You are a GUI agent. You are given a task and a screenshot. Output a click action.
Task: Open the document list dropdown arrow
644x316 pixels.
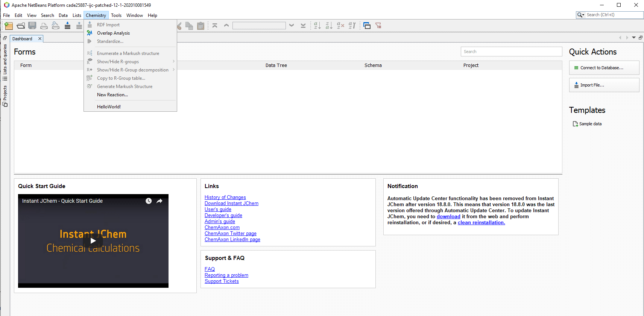(634, 38)
